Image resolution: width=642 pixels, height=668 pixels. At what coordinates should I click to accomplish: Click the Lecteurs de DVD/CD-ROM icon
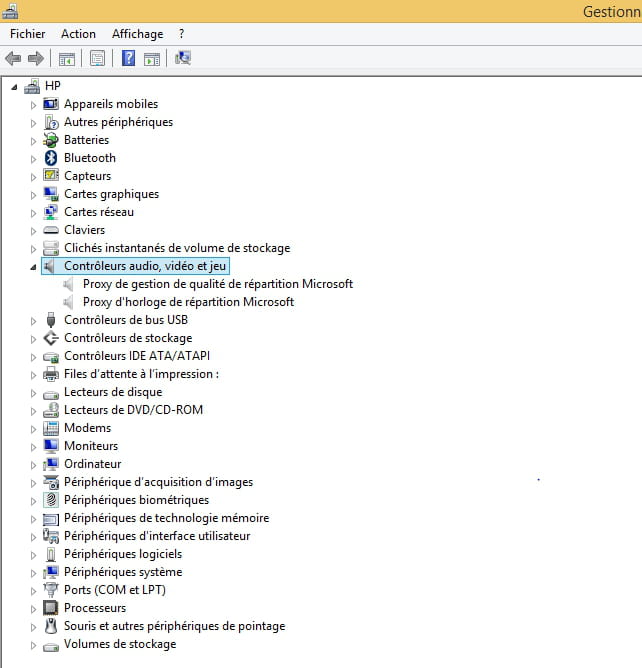click(x=51, y=410)
